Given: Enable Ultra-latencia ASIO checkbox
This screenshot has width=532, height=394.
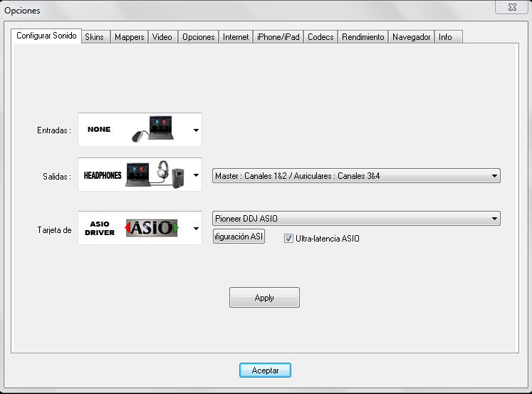Looking at the screenshot, I should (x=288, y=239).
